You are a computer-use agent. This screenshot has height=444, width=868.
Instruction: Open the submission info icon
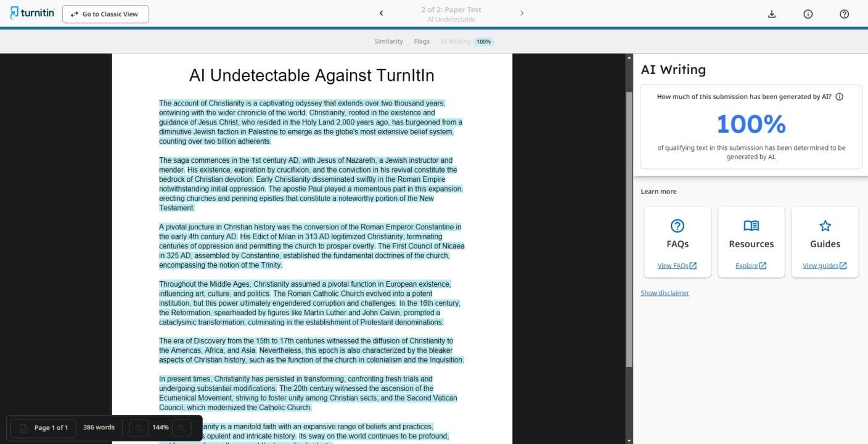[x=808, y=14]
